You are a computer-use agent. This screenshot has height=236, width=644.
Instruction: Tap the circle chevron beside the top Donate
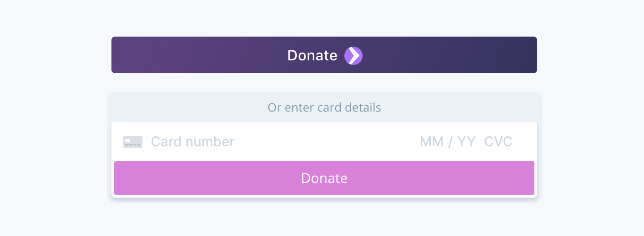point(353,55)
